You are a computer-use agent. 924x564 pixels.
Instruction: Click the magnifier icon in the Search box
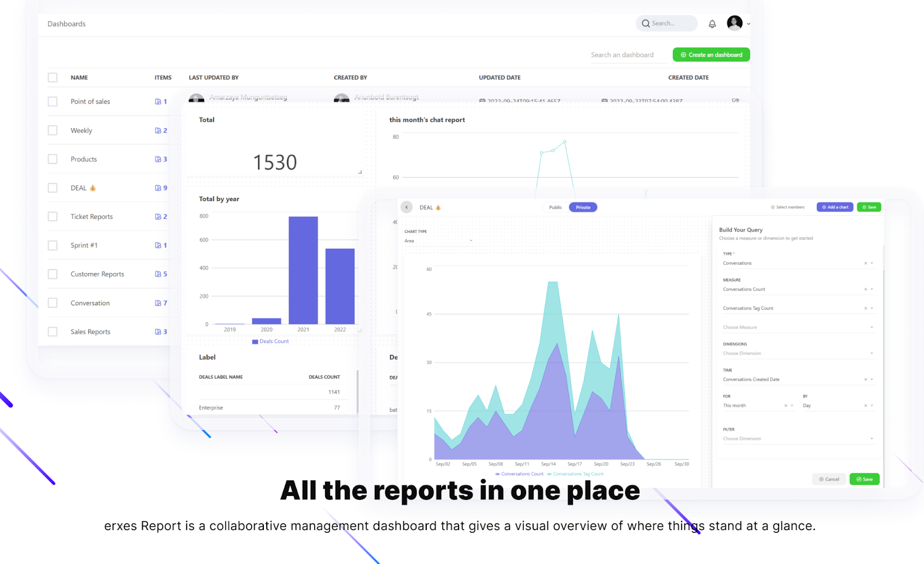646,24
